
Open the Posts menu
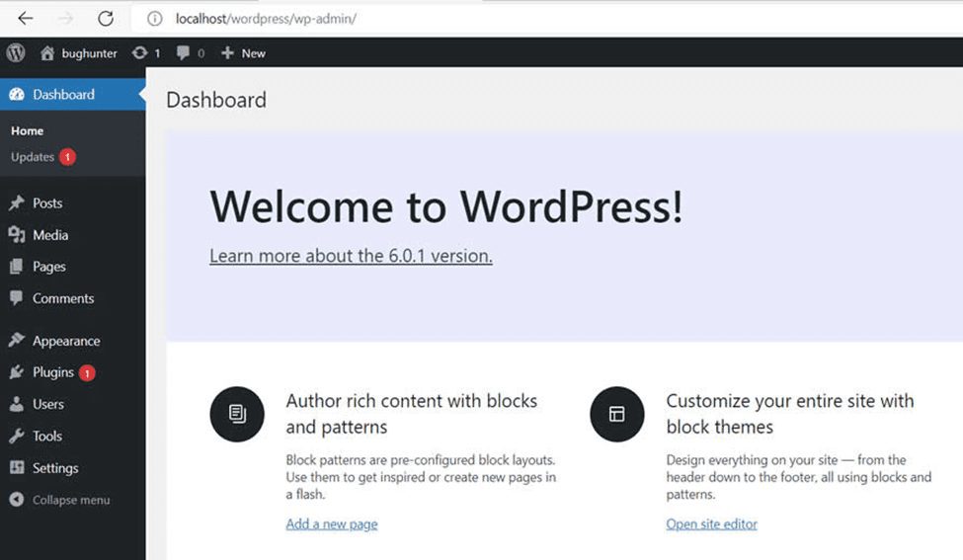47,203
